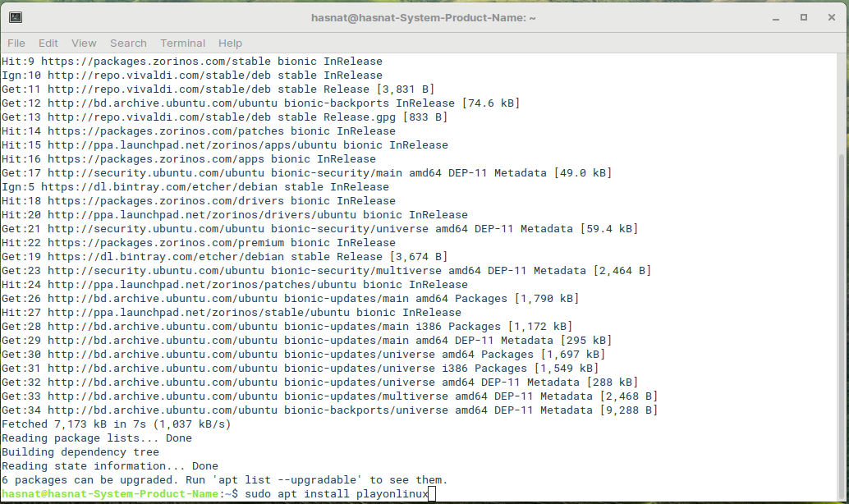Click the Hit:9 packages.zorinos.com stable line
Screen dimensions: 849x504
coord(192,62)
